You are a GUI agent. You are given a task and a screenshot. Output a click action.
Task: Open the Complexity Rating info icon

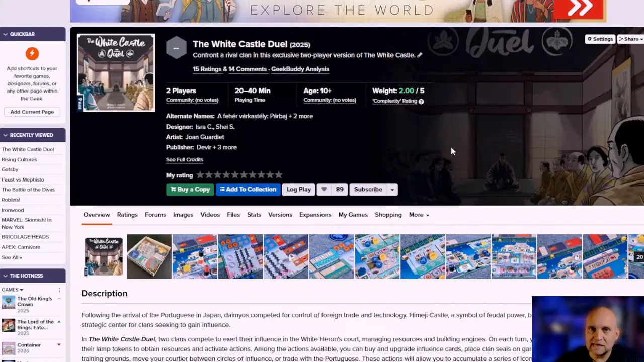click(x=421, y=101)
